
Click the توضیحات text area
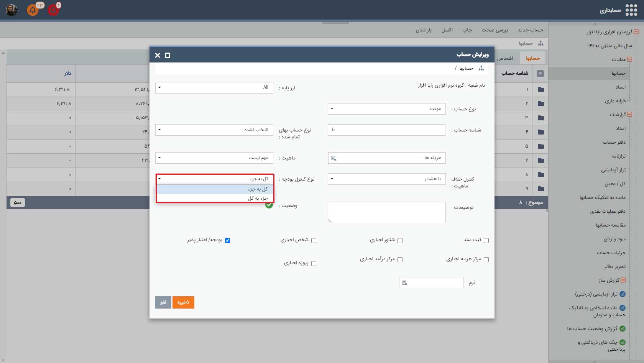387,212
